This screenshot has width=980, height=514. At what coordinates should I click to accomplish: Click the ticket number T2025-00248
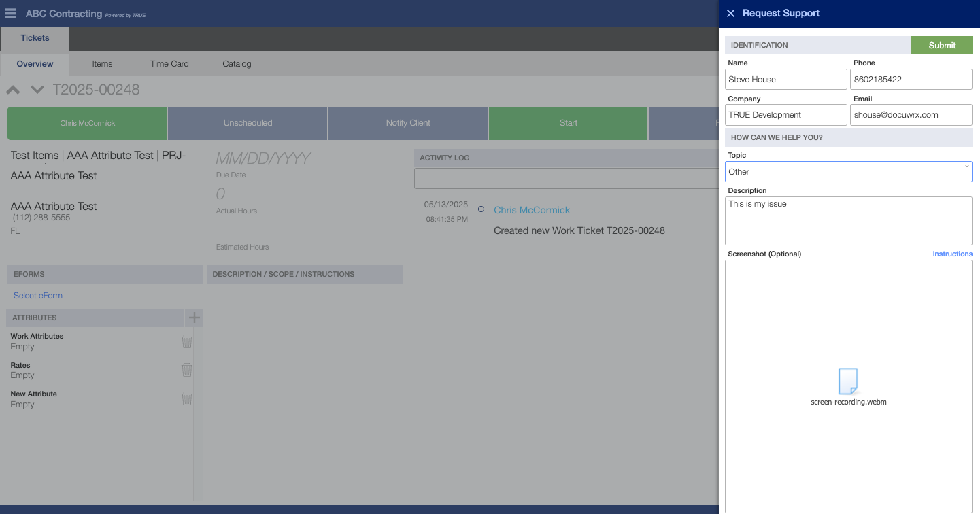[96, 90]
